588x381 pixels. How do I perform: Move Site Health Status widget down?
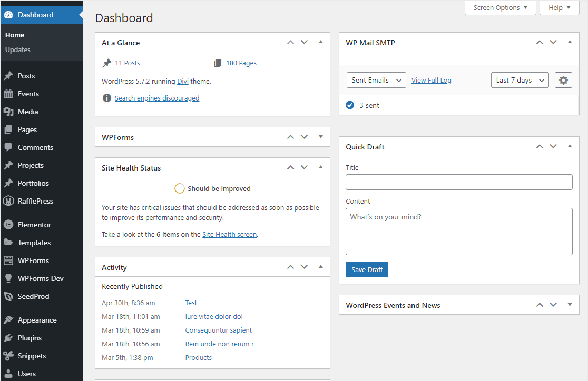(304, 167)
